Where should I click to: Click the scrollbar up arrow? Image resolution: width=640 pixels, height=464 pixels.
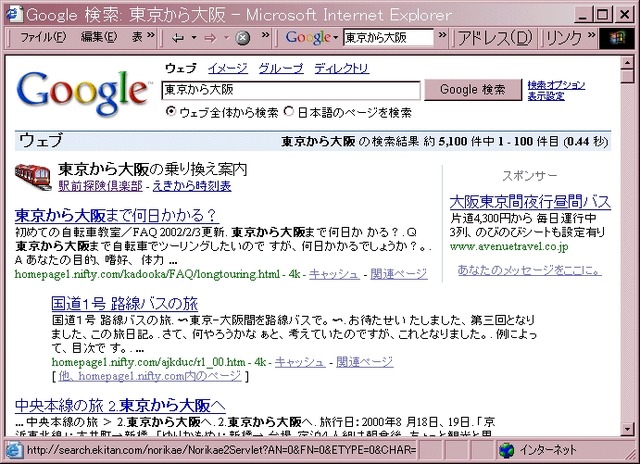(x=627, y=62)
